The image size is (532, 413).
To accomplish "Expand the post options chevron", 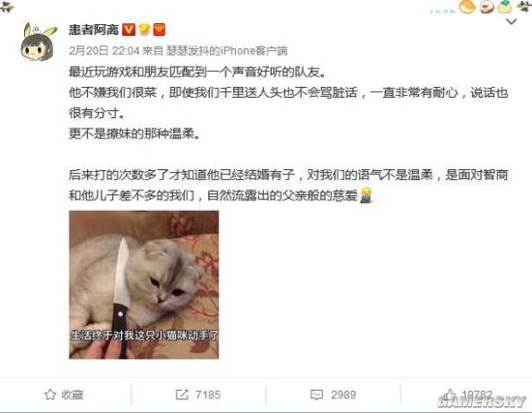I will coord(511,21).
